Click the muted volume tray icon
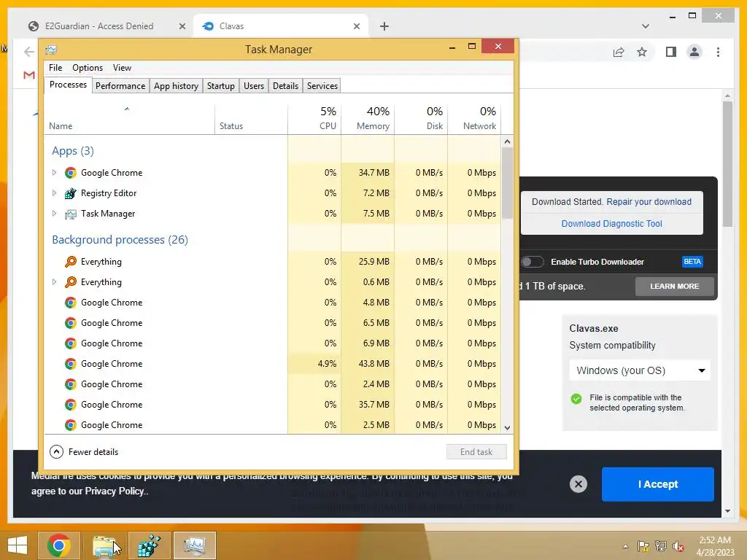 [x=678, y=546]
